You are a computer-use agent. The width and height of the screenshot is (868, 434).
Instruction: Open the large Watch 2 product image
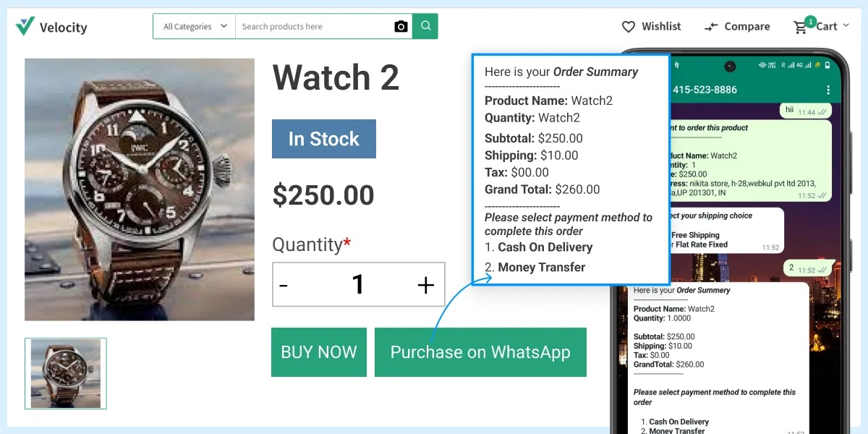tap(140, 190)
